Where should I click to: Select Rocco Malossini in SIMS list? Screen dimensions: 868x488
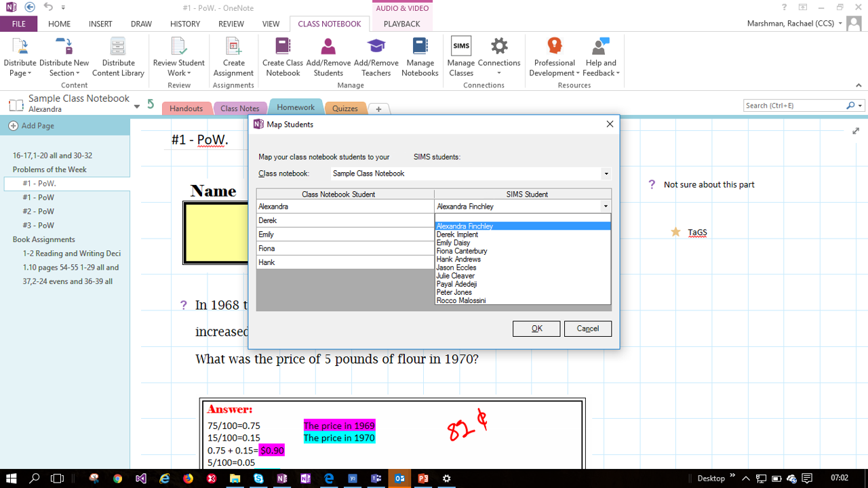[523, 300]
